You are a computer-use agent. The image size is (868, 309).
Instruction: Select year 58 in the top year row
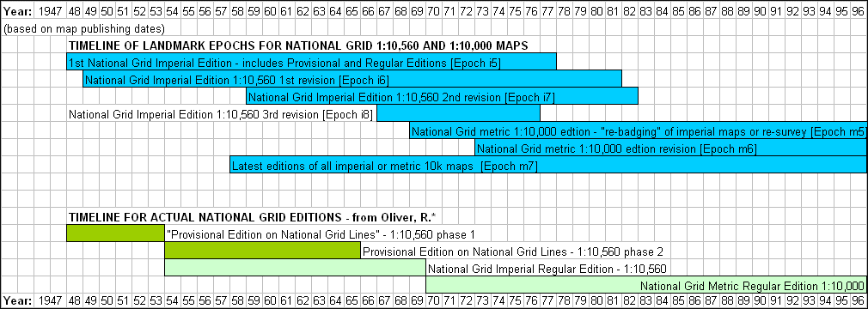point(238,10)
